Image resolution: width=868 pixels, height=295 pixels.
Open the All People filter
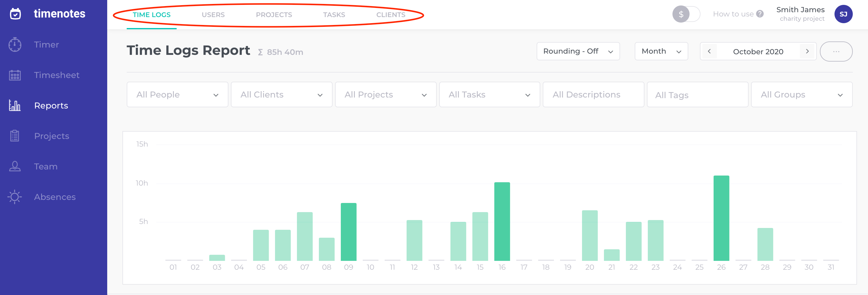click(x=178, y=95)
